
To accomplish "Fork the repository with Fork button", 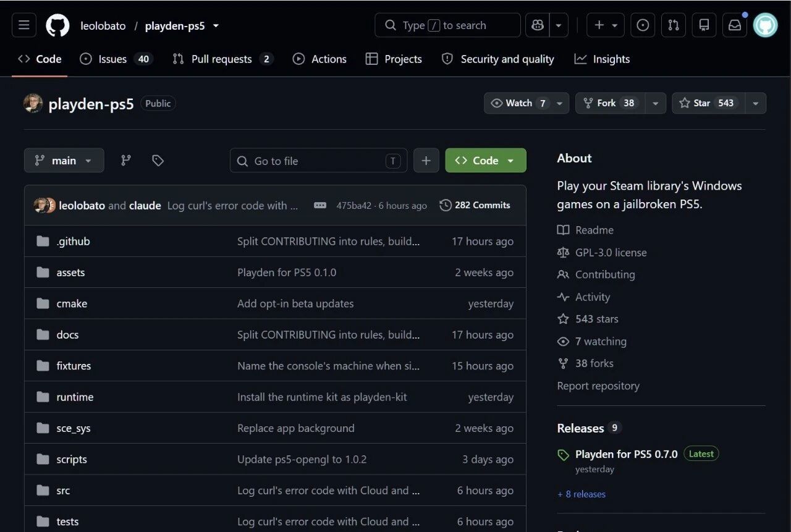I will tap(611, 103).
